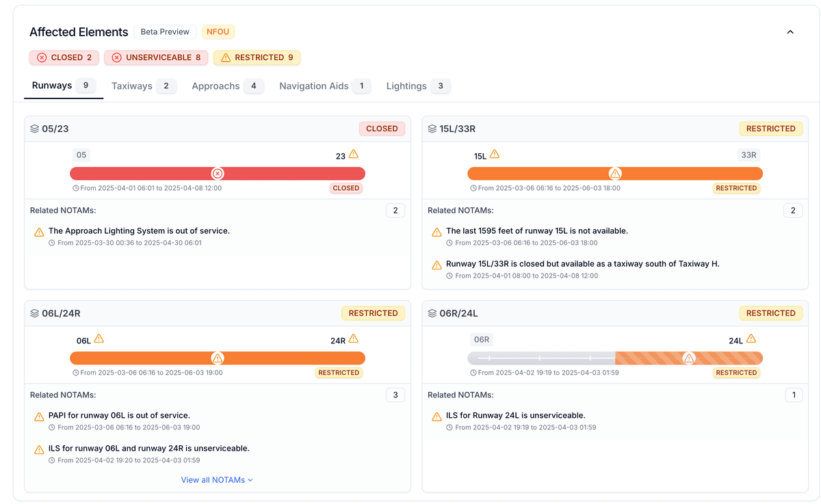Click the NOTAM count 3 in the 06L/24R card
Viewport: 821px width, 504px height.
395,395
